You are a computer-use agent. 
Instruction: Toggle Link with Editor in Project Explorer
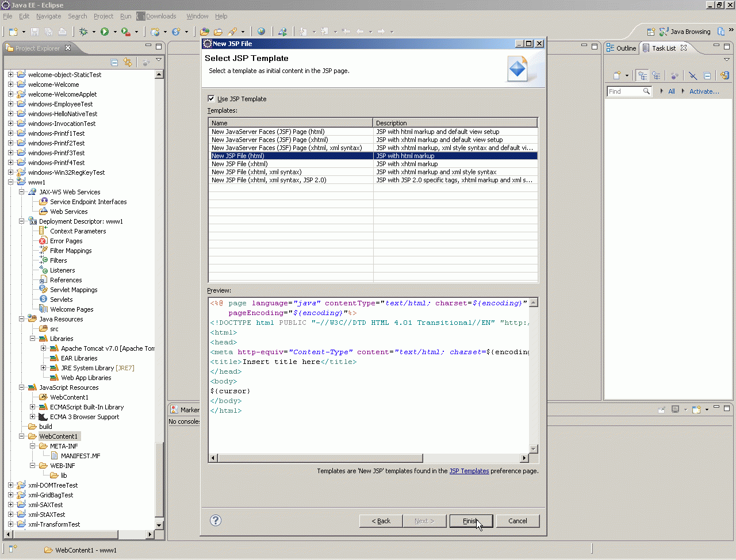click(128, 62)
